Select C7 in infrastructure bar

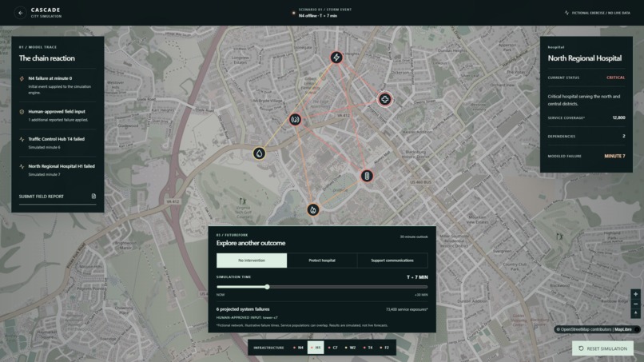(x=333, y=348)
